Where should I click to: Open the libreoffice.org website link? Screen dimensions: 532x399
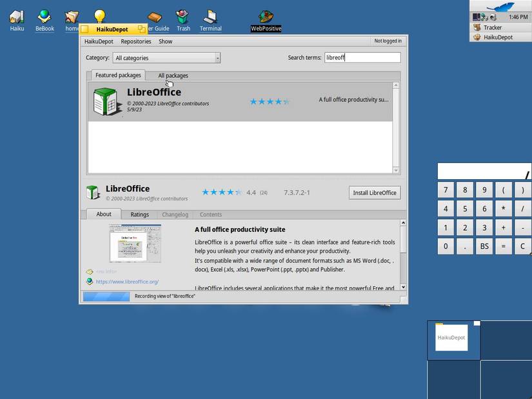[x=127, y=281]
